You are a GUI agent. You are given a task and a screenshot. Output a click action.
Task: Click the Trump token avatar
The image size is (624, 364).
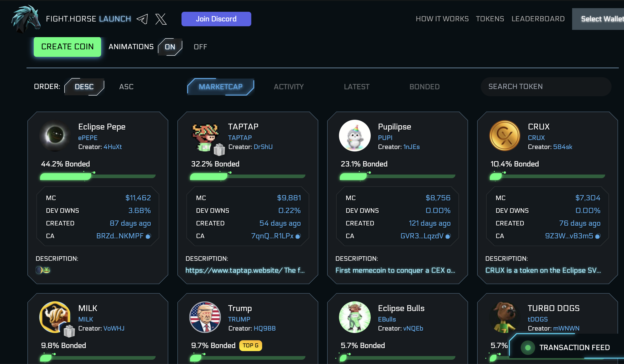coord(205,317)
